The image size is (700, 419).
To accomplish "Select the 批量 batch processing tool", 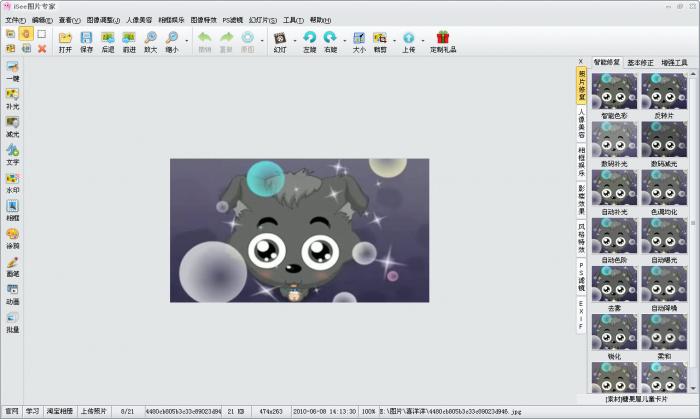I will (12, 322).
